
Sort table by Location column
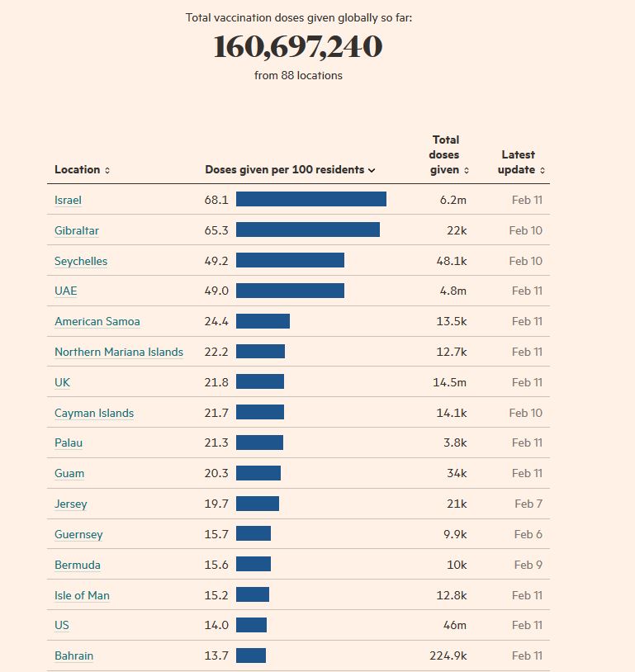[x=82, y=170]
